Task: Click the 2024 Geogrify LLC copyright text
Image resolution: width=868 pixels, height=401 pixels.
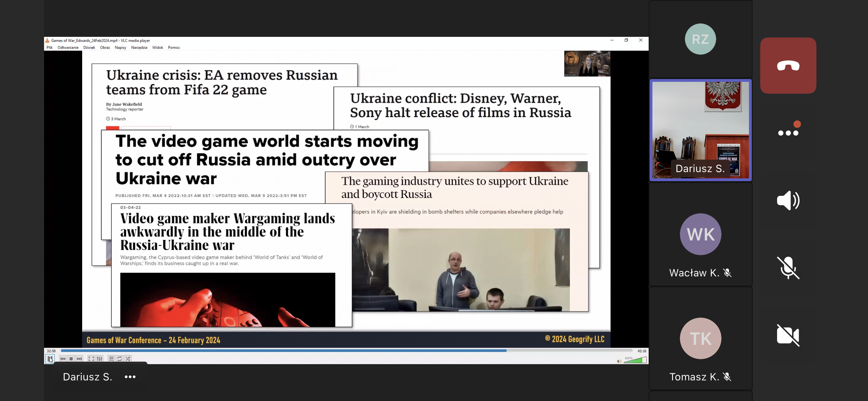Action: [575, 339]
